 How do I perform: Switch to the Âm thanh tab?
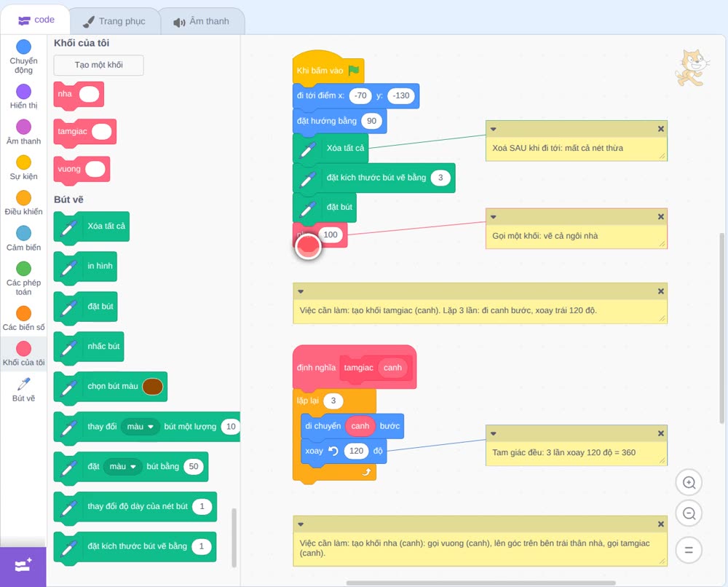click(202, 21)
